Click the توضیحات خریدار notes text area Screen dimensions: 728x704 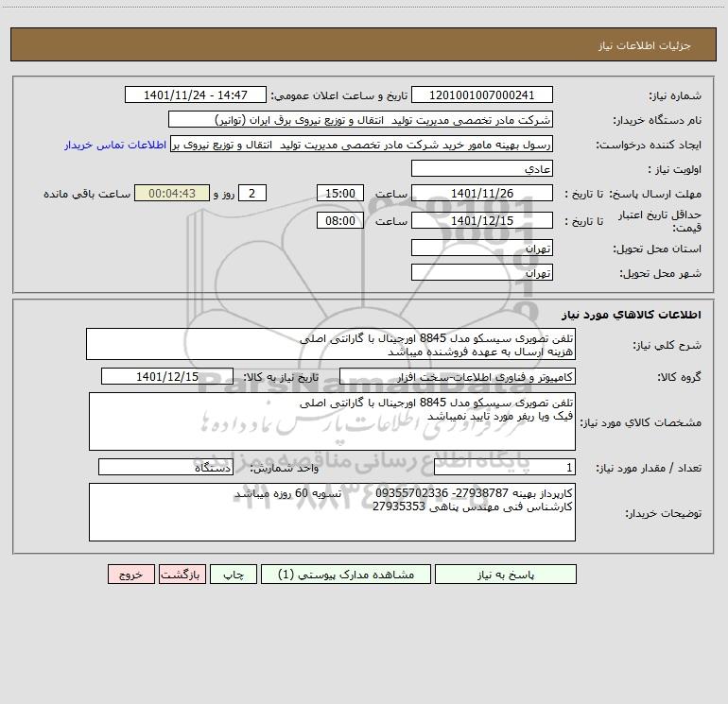[332, 512]
